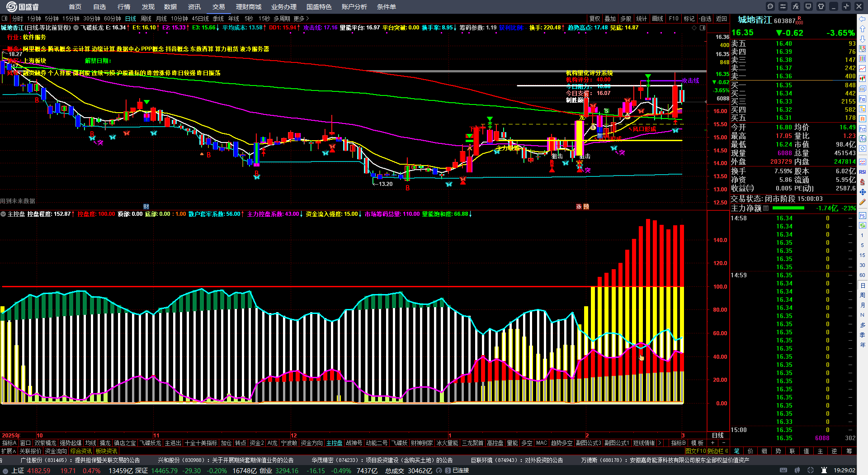868x475 pixels.
Task: Click the round arrow icon beside 上证
Action: click(x=5, y=470)
